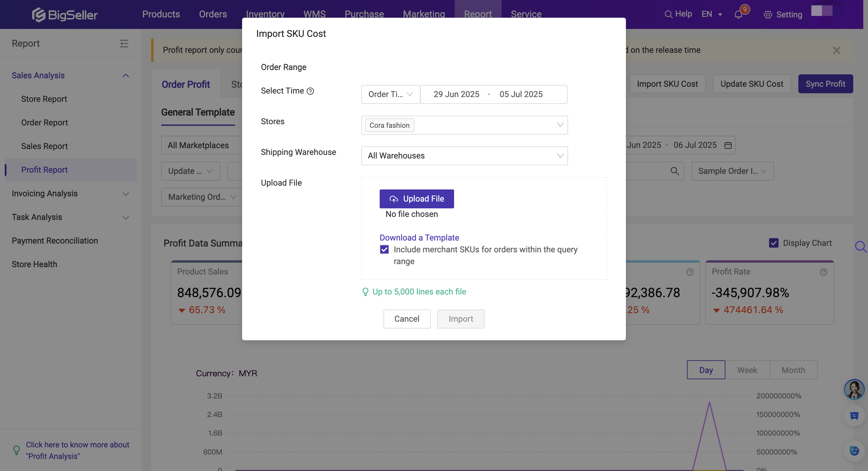Open Payment Reconciliation page
Image resolution: width=868 pixels, height=471 pixels.
(x=55, y=241)
